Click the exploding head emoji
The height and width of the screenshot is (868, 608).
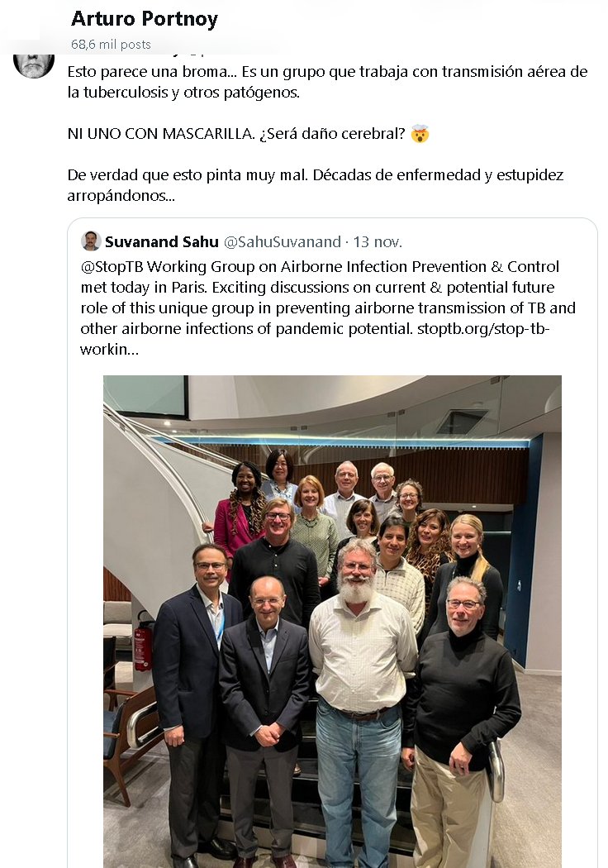[420, 133]
